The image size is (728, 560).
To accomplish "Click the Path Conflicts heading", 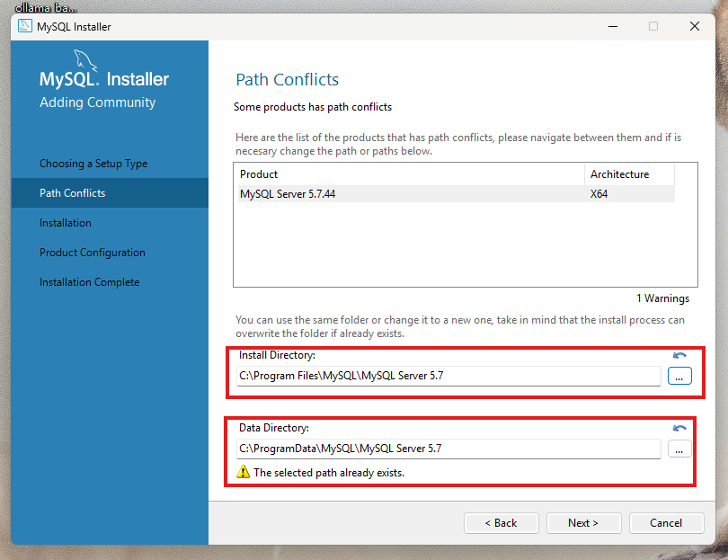I will click(x=287, y=79).
